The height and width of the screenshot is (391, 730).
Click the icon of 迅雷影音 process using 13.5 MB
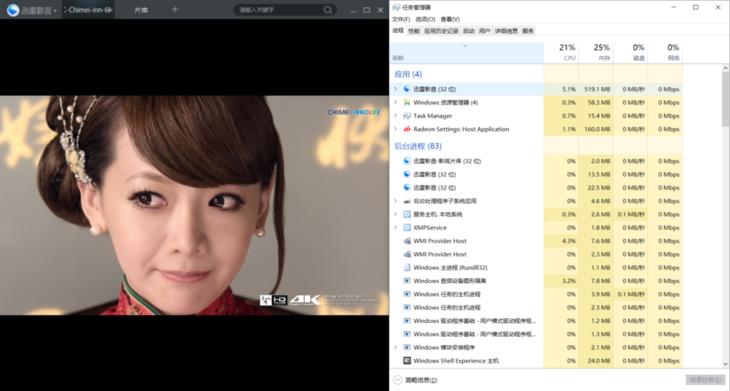tap(407, 174)
